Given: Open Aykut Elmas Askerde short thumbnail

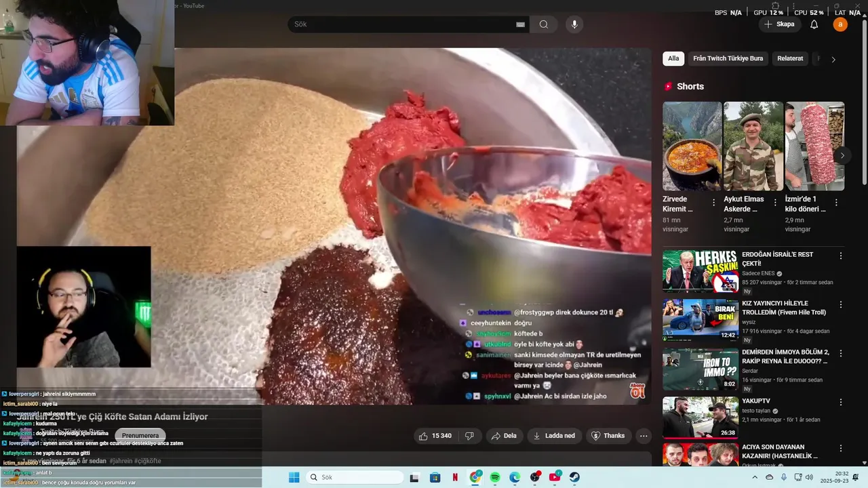Looking at the screenshot, I should (x=753, y=146).
